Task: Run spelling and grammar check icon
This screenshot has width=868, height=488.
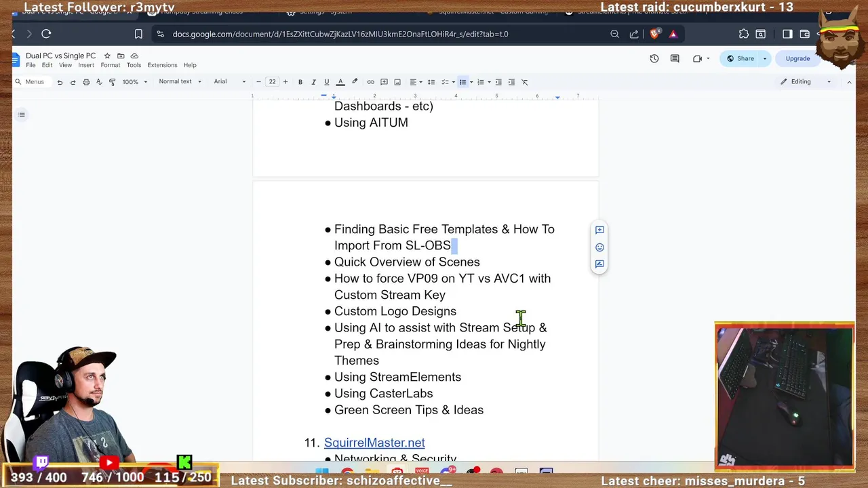Action: coord(99,82)
